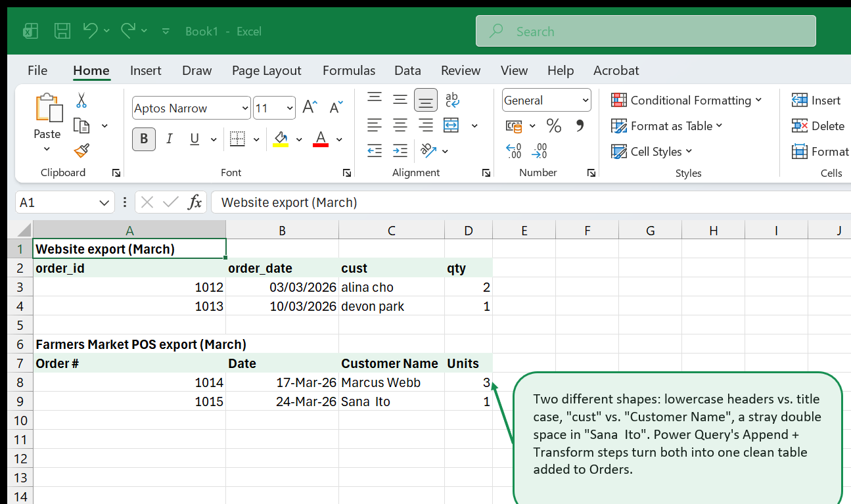Increase indent
The image size is (851, 504).
pyautogui.click(x=400, y=150)
